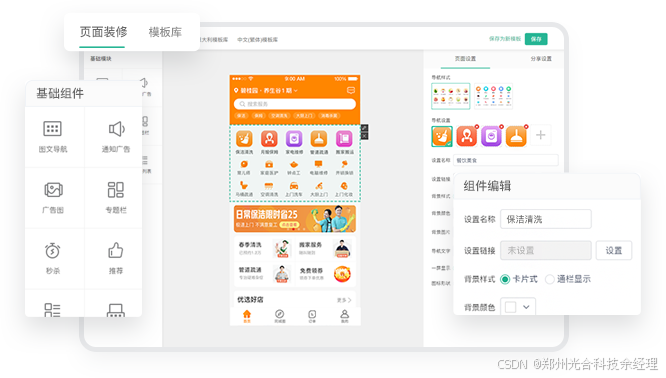Open the 页面设置 tab
This screenshot has height=378, width=666.
(x=466, y=59)
